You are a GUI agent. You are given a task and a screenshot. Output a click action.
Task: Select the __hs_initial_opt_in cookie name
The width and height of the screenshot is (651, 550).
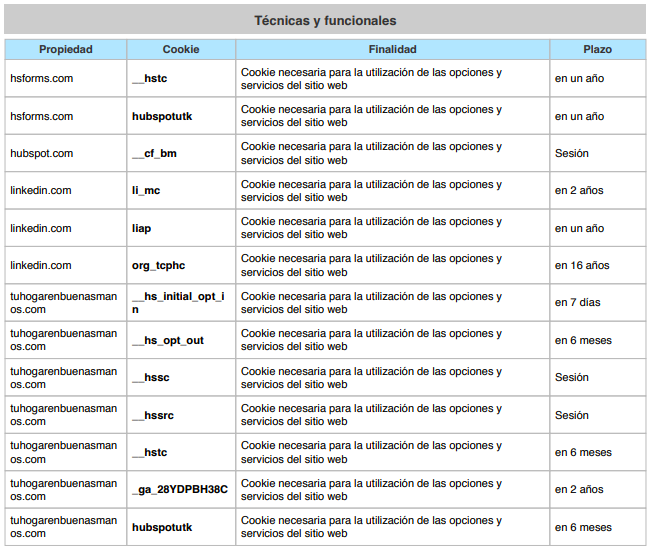pyautogui.click(x=179, y=303)
